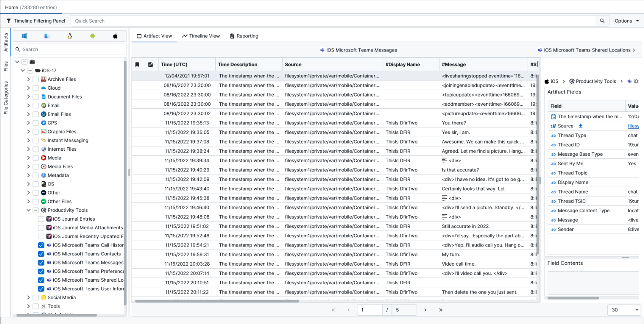Collapse the Productivity Tools tree node
644x324 pixels.
(29, 210)
